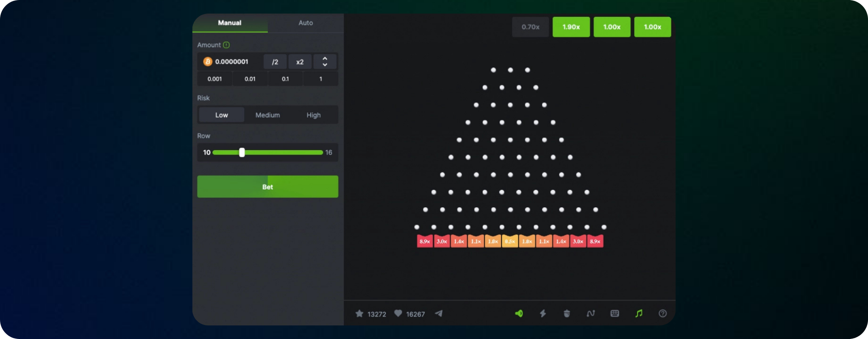Click the paper plane share icon
Viewport: 868px width, 339px height.
point(439,314)
